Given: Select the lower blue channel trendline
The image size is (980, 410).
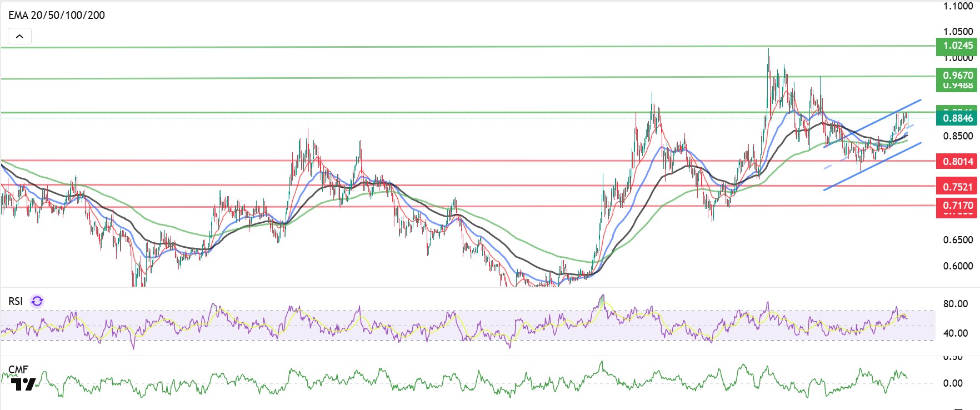Looking at the screenshot, I should point(872,167).
